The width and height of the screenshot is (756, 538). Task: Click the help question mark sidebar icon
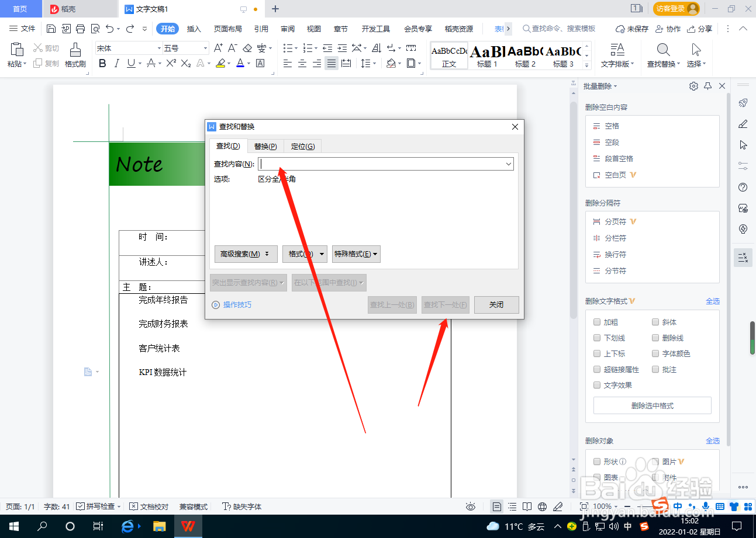click(x=743, y=188)
